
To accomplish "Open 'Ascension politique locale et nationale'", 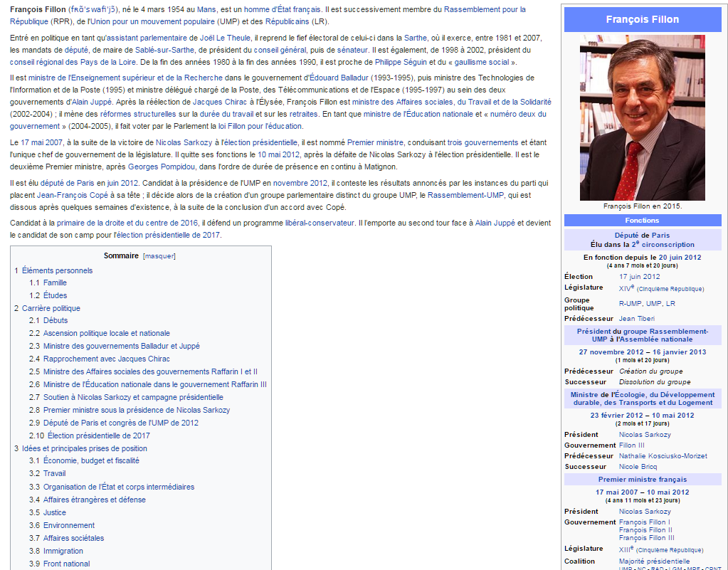I will pos(106,333).
